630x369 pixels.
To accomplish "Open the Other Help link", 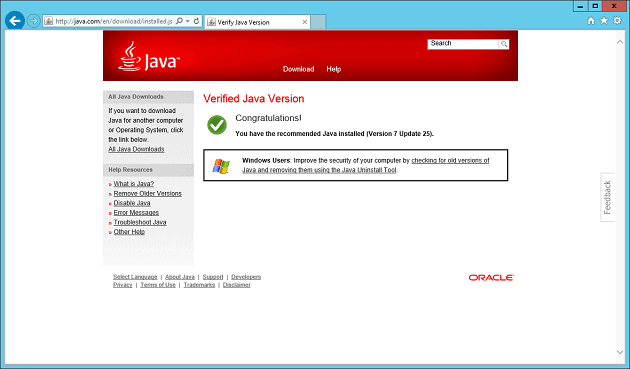I will click(129, 232).
